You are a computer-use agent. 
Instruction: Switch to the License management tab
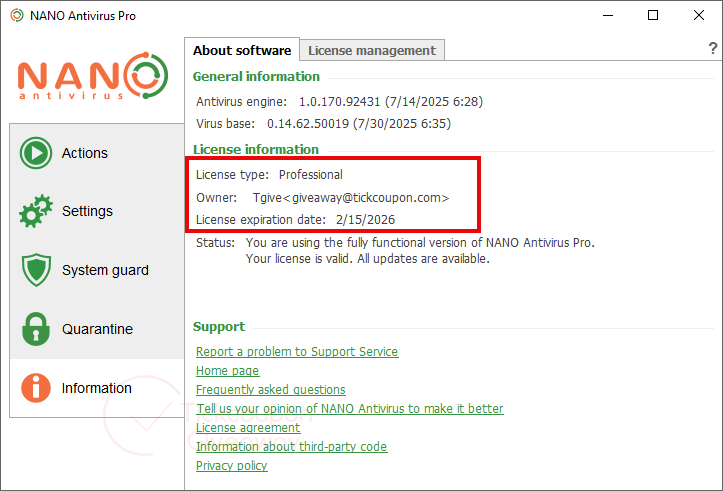[x=372, y=50]
